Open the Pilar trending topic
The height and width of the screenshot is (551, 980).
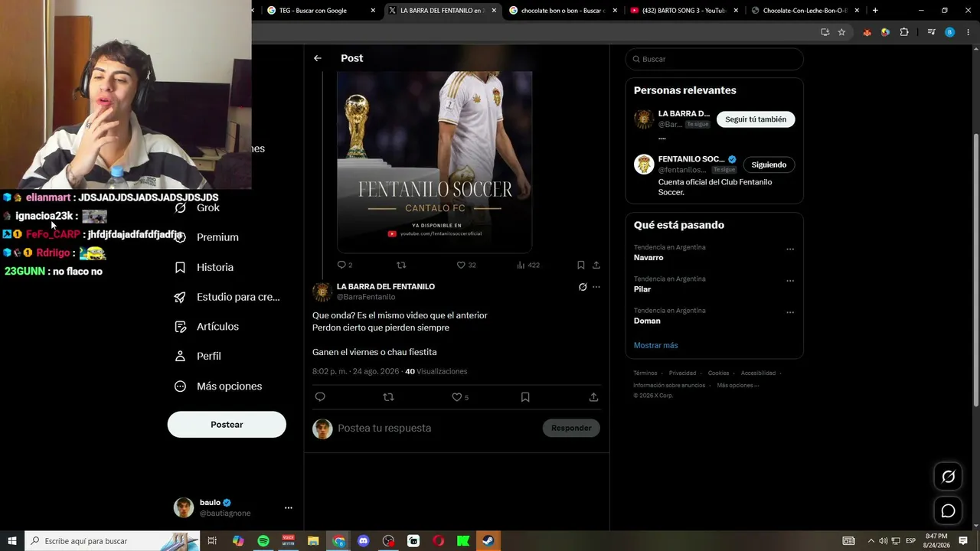pos(642,289)
